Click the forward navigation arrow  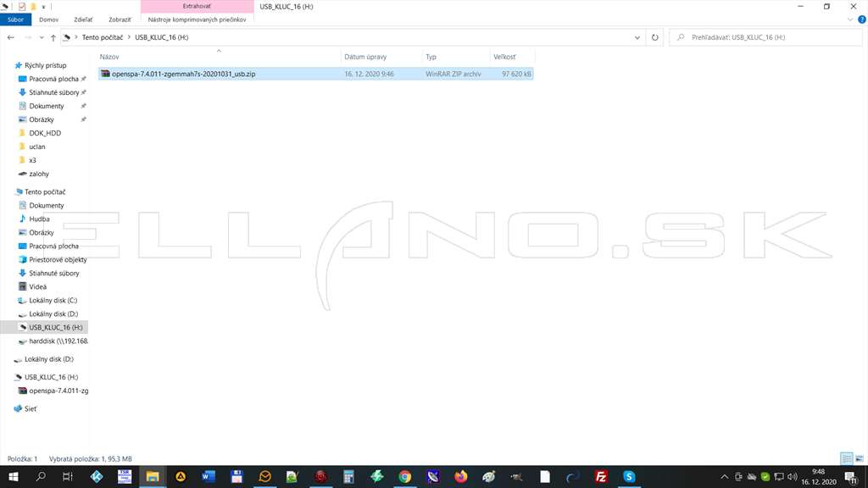click(28, 37)
